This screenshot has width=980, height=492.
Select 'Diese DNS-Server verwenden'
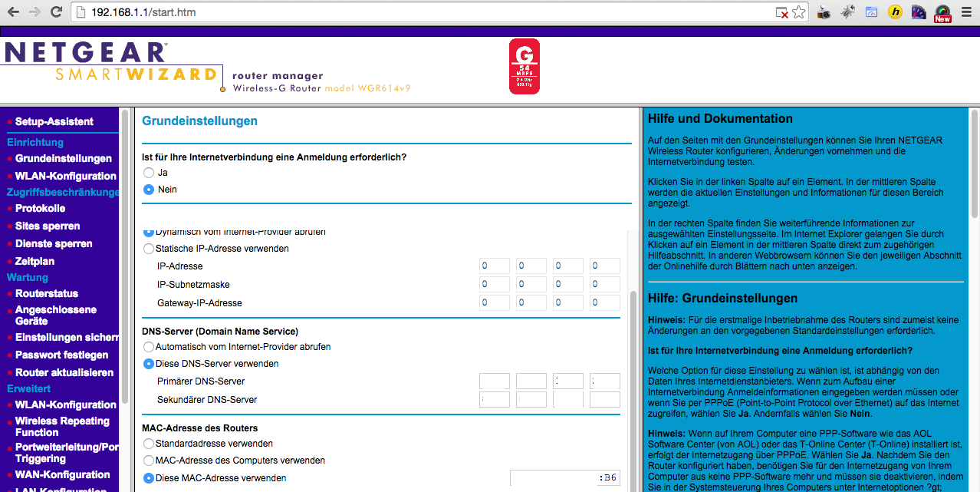point(149,364)
